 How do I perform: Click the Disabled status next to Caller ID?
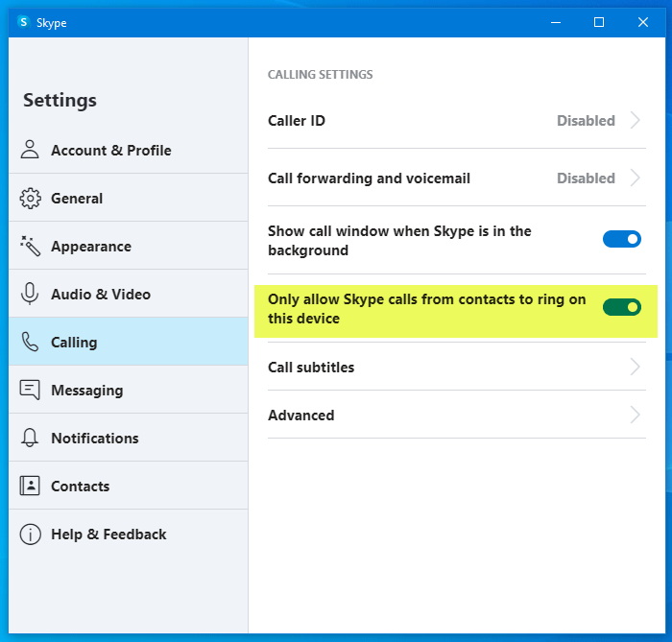pos(586,121)
